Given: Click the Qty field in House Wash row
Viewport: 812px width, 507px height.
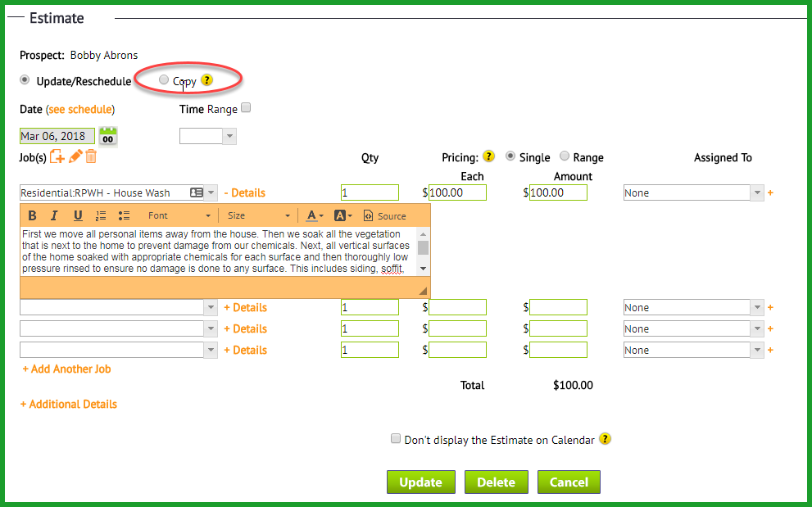Looking at the screenshot, I should pyautogui.click(x=370, y=192).
